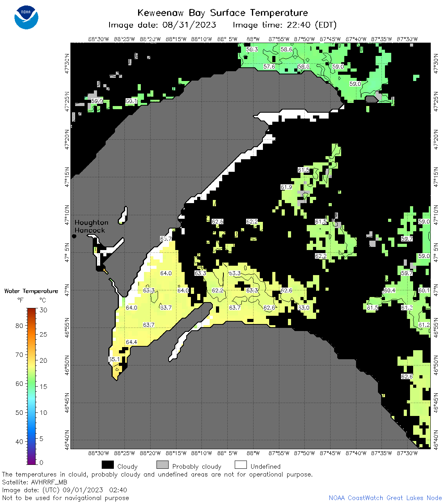
Task: Click the water temperature color scale bar
Action: (32, 387)
